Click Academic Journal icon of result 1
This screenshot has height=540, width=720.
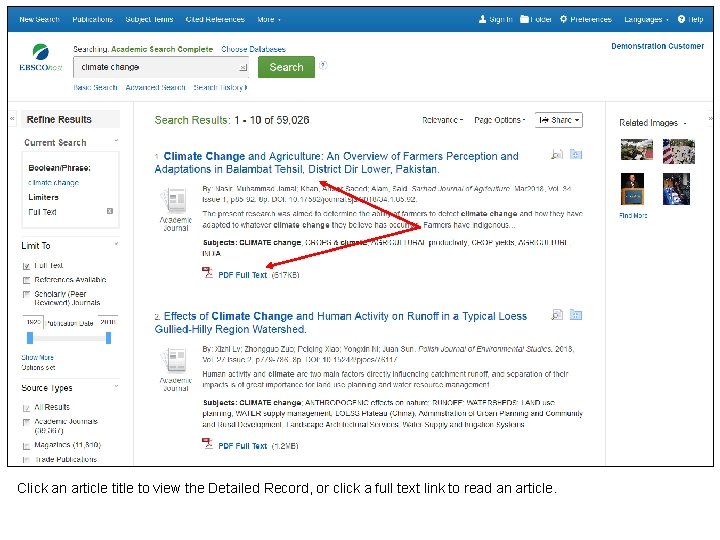174,201
